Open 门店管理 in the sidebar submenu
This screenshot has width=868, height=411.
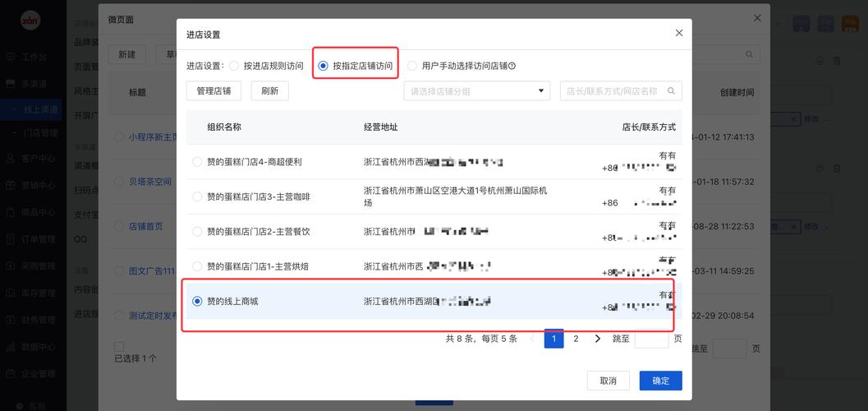[x=40, y=133]
